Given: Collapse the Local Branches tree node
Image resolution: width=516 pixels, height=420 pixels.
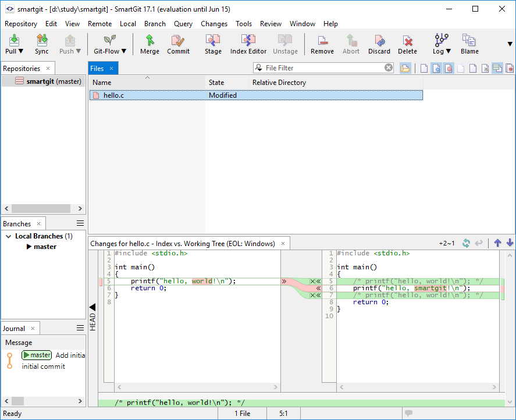Looking at the screenshot, I should point(9,236).
